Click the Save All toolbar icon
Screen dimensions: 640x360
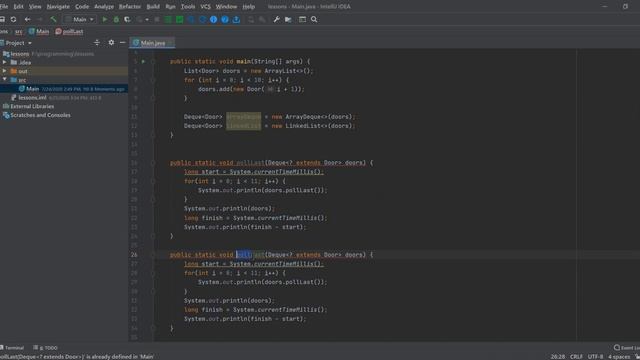point(2,19)
